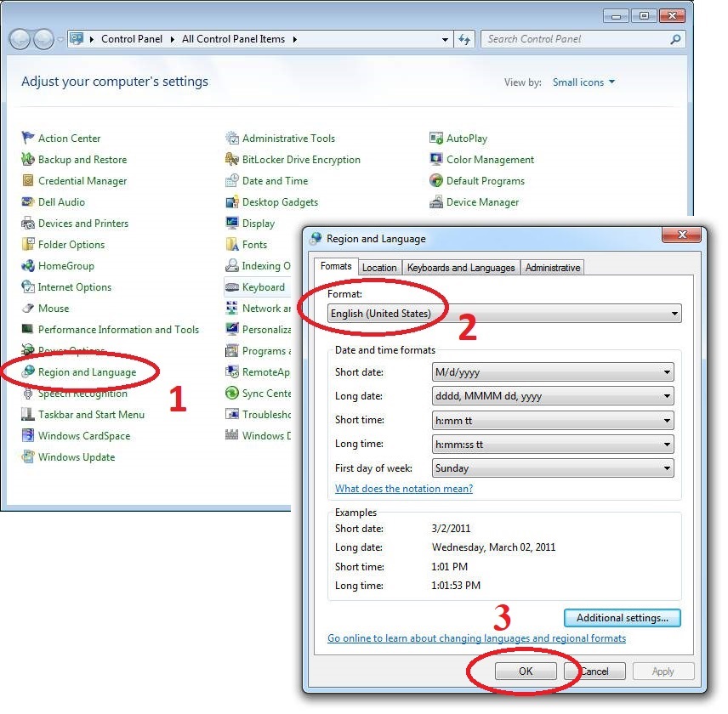Open the Fonts icon
This screenshot has width=728, height=714.
231,244
